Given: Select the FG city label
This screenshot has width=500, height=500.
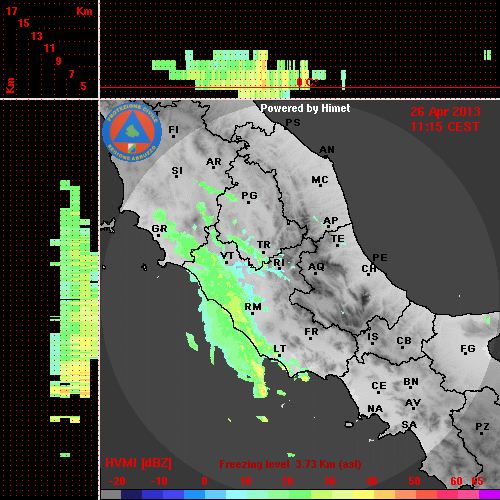Looking at the screenshot, I should 468,349.
